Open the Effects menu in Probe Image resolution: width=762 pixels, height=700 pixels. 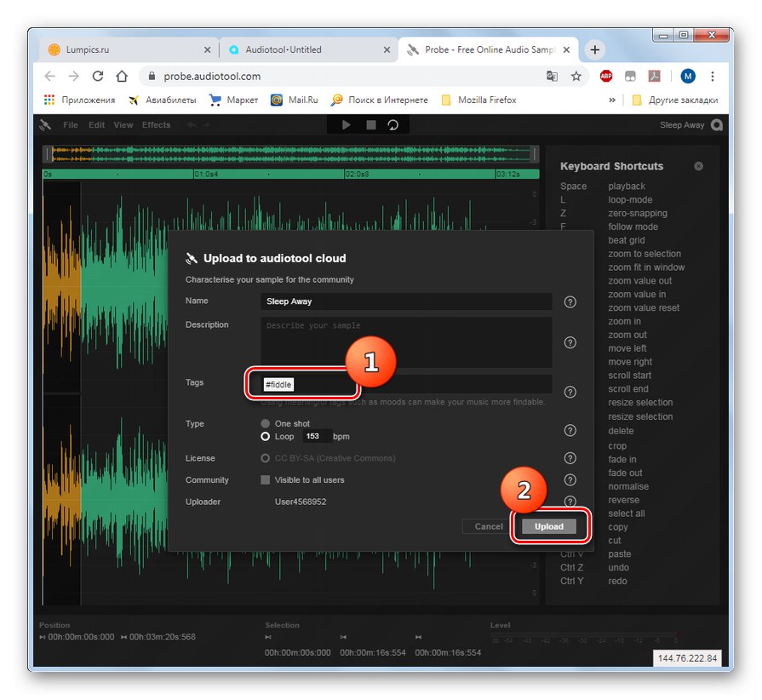[156, 125]
